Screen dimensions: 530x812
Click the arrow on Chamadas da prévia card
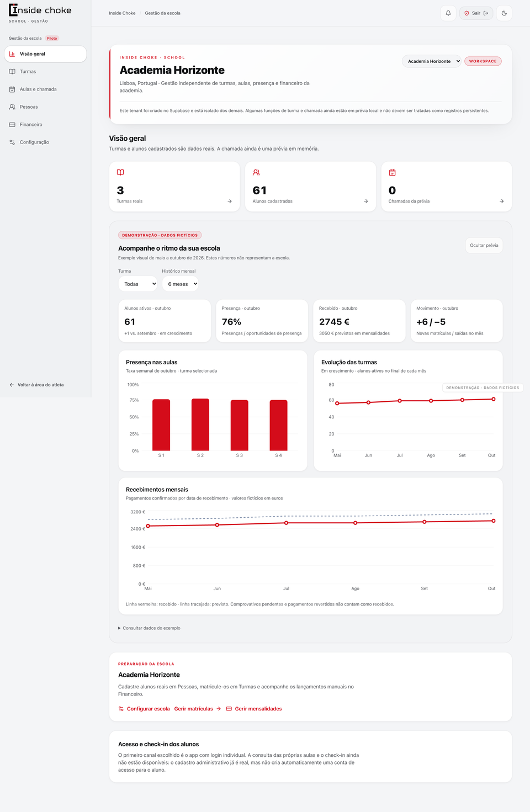pos(502,201)
